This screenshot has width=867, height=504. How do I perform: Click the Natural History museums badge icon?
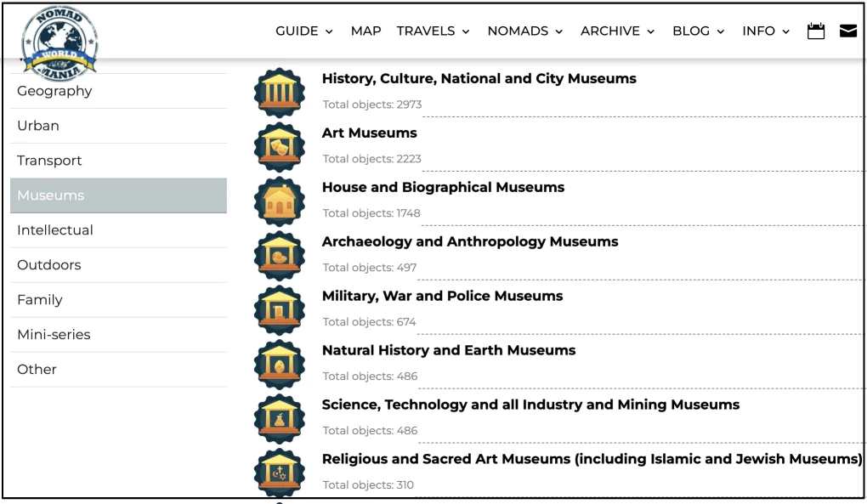point(279,364)
